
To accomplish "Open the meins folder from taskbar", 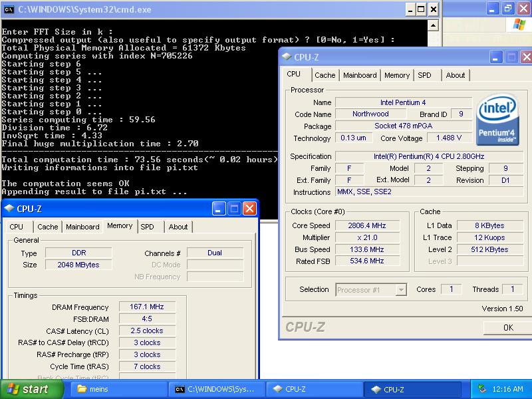I will pyautogui.click(x=118, y=389).
